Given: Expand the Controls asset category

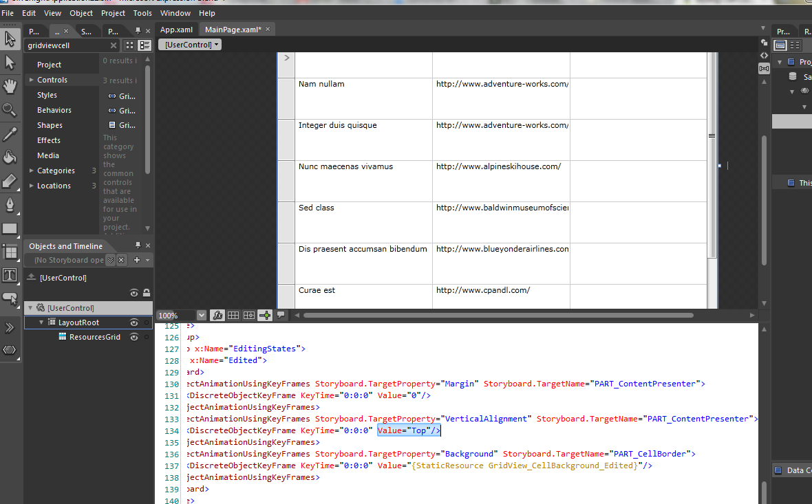Looking at the screenshot, I should pyautogui.click(x=32, y=80).
